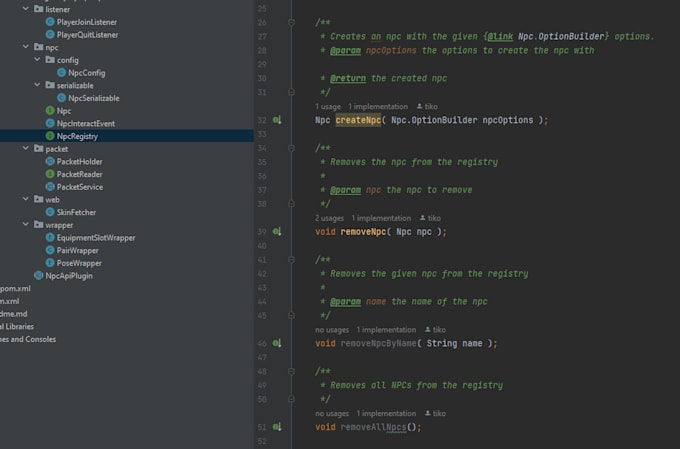Click the PlayerJoinListener class icon
The height and width of the screenshot is (449, 680).
coord(50,22)
